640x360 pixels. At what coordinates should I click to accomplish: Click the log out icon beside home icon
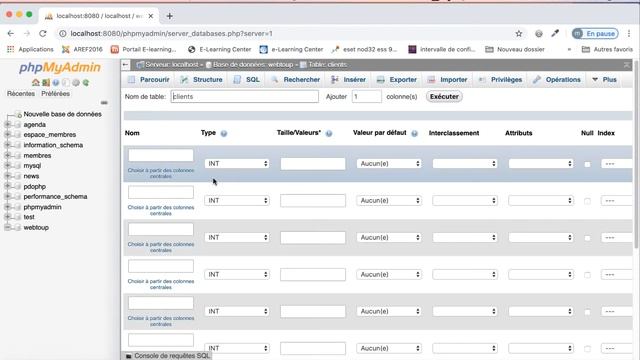(46, 82)
